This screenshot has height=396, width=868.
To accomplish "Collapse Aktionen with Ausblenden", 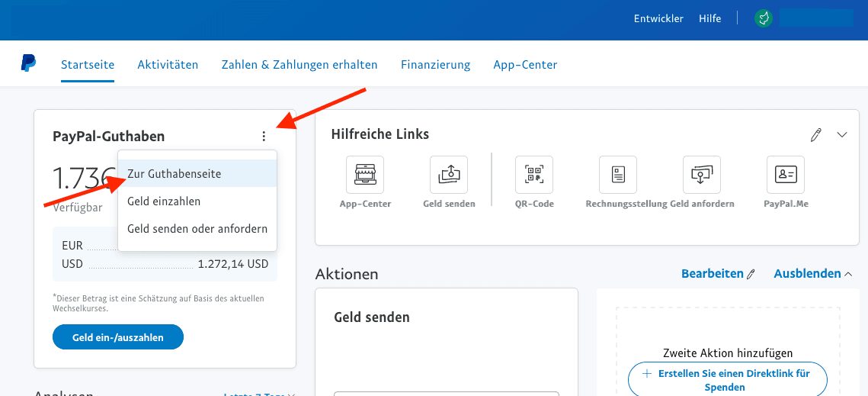I will tap(812, 273).
